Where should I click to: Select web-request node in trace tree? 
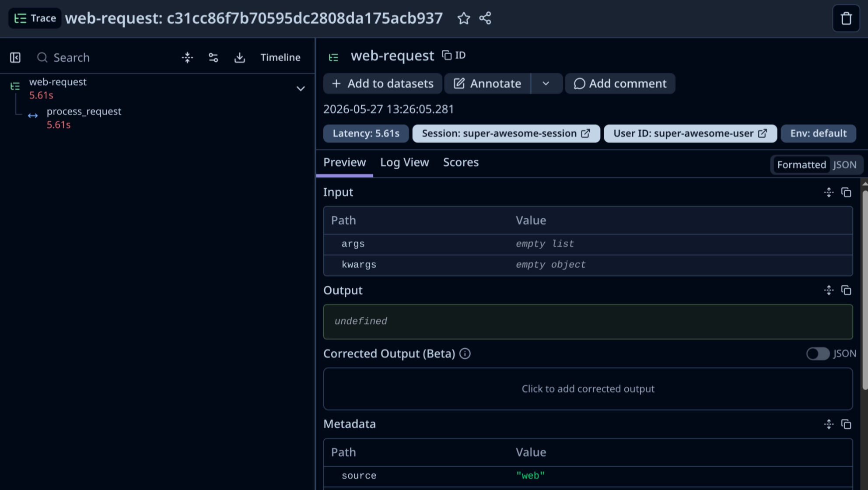pyautogui.click(x=157, y=88)
